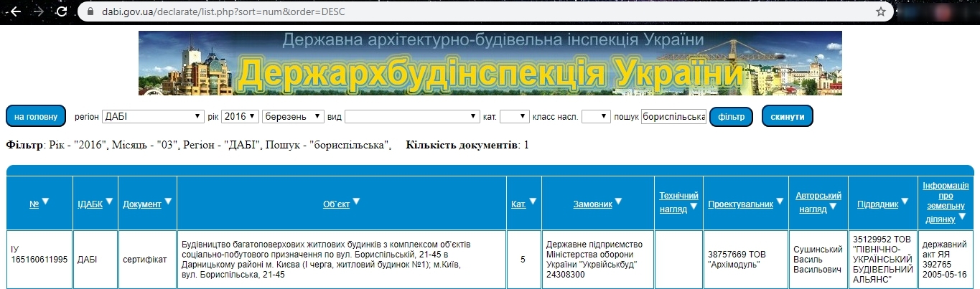980x289 pixels.
Task: Click the sort arrow next to Авторський нагляд
Action: click(832, 208)
